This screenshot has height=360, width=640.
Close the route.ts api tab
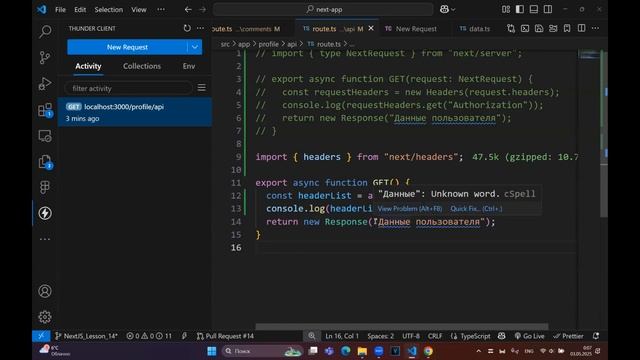tap(371, 28)
